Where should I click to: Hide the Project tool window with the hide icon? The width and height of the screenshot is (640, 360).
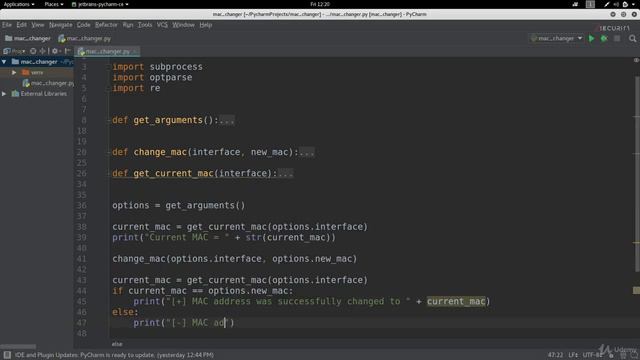(x=68, y=51)
